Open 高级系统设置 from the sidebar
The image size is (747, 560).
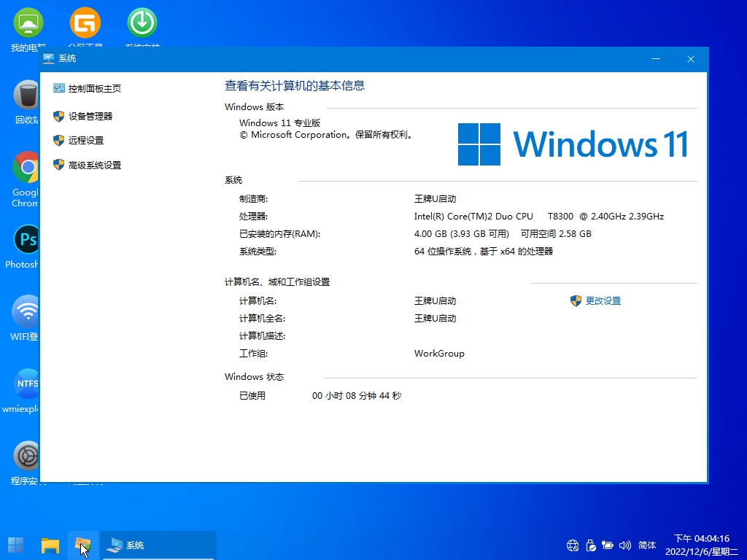pyautogui.click(x=95, y=166)
